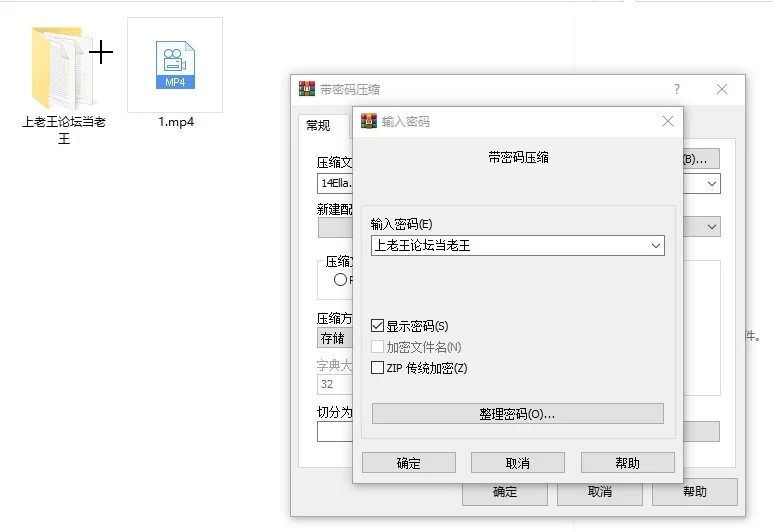Select the partially hidden compression format radio button
Viewport: 773px width, 532px height.
[340, 280]
